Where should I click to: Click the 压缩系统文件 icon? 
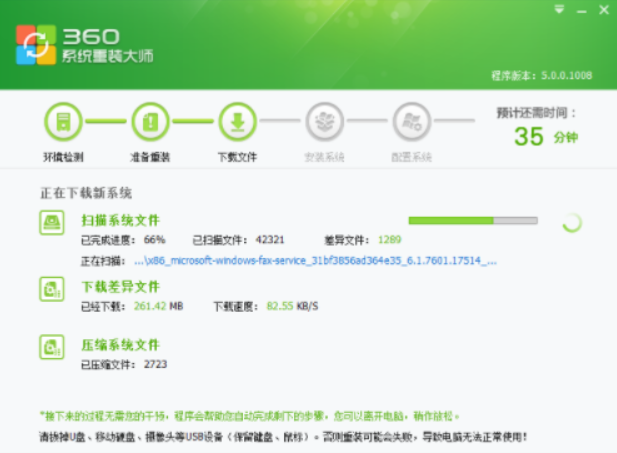pos(52,348)
